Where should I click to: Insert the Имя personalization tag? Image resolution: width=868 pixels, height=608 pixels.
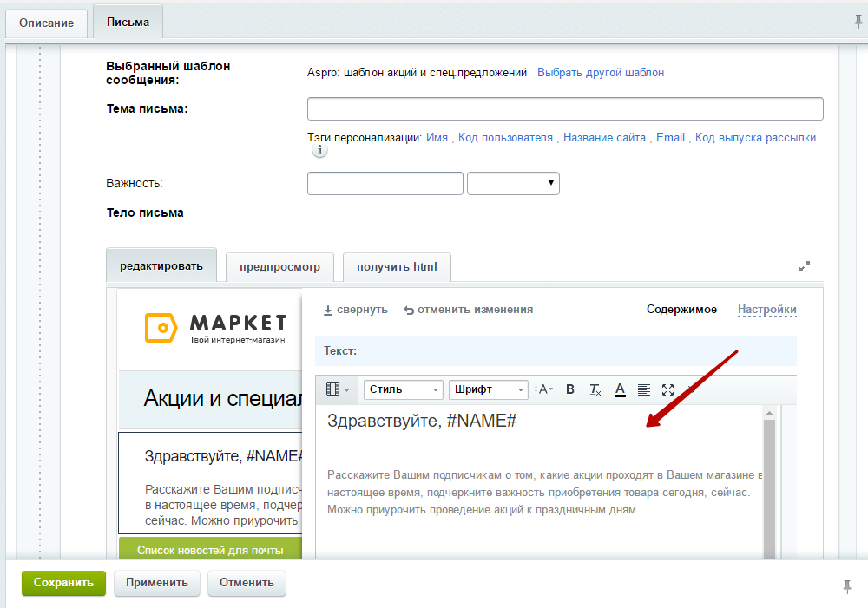[x=437, y=138]
